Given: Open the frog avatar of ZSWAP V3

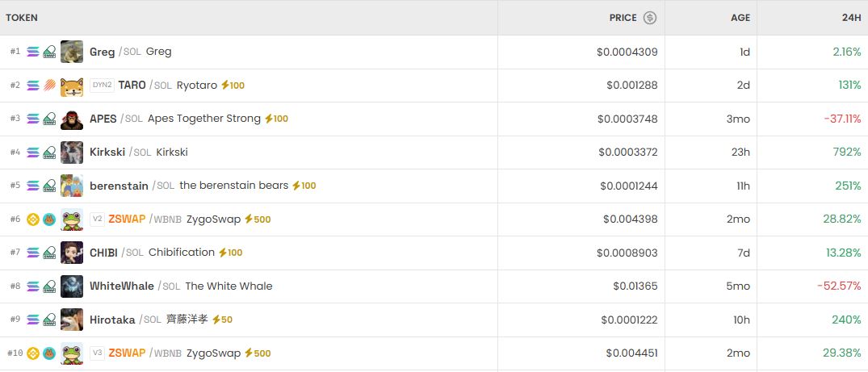Looking at the screenshot, I should [x=72, y=353].
